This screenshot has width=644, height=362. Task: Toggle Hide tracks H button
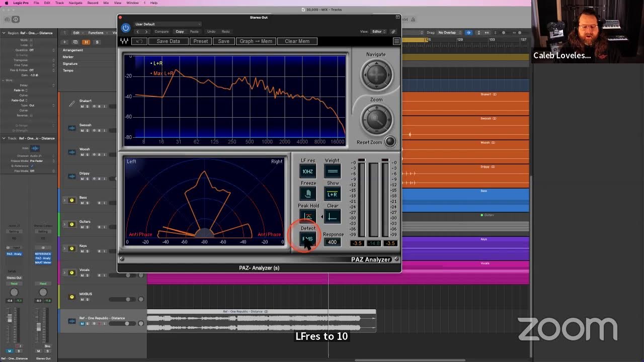(x=87, y=42)
